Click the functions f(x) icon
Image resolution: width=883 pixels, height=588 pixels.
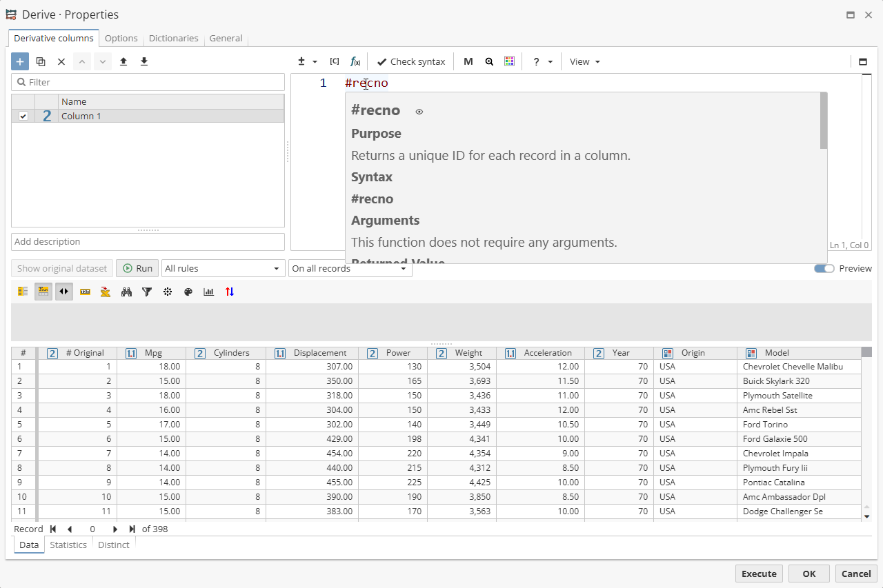click(x=355, y=61)
